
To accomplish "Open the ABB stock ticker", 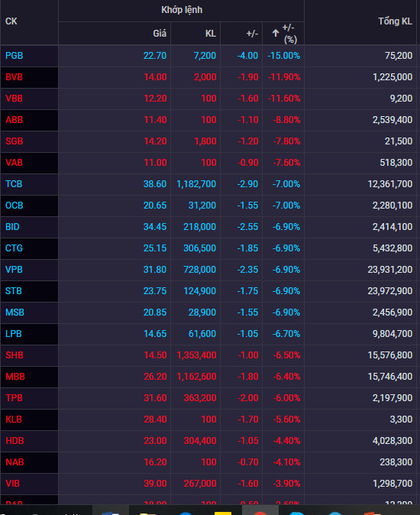I will pyautogui.click(x=14, y=119).
